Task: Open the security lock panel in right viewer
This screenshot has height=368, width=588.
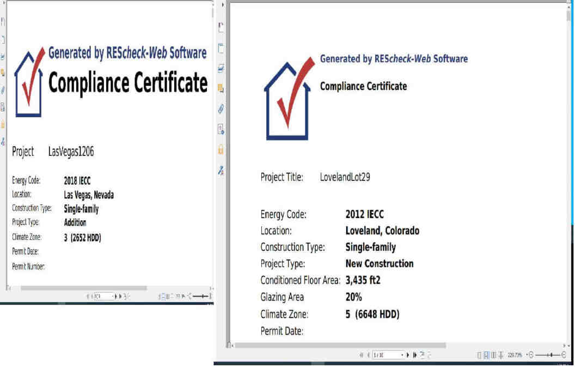Action: (x=221, y=149)
